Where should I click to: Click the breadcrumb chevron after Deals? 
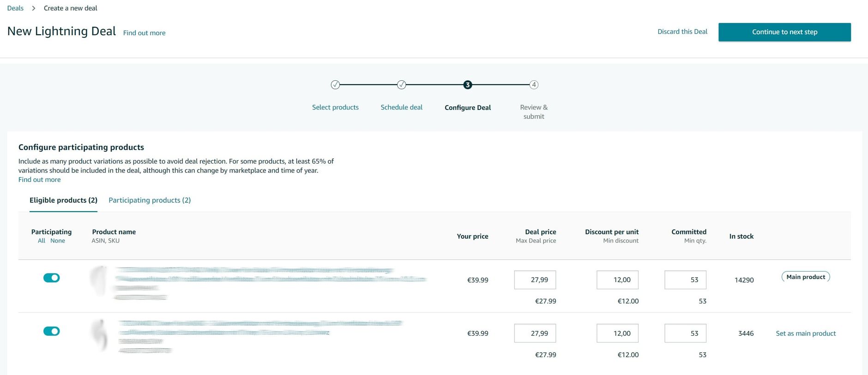click(34, 8)
